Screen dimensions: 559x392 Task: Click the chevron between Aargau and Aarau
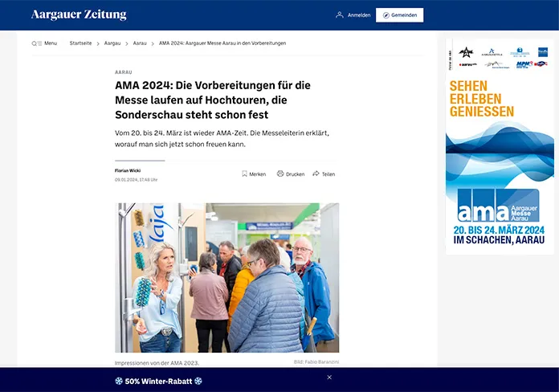point(127,44)
